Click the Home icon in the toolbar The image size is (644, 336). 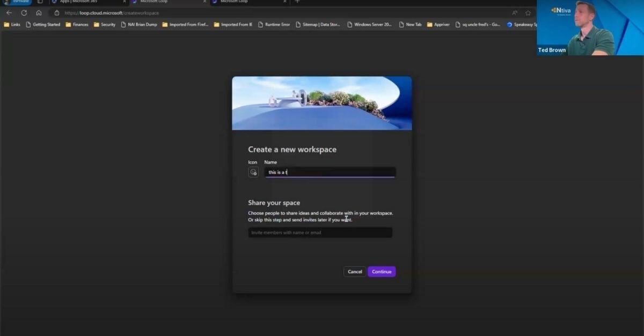(x=38, y=12)
